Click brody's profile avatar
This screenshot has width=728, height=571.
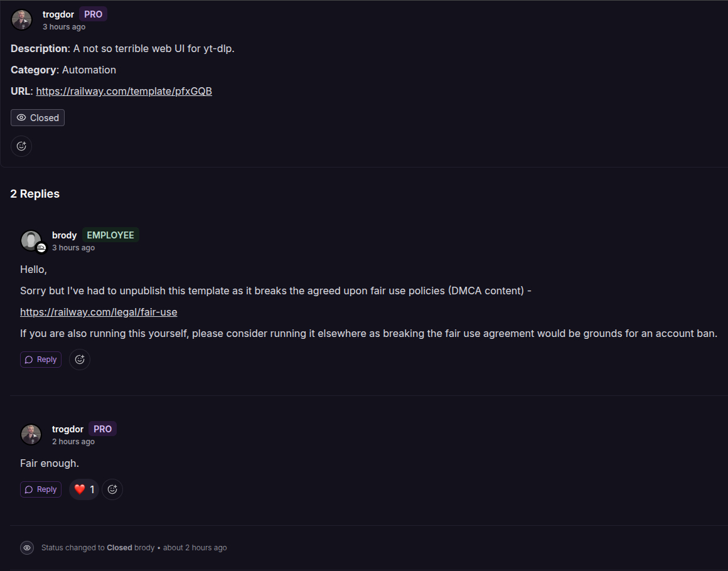click(31, 241)
